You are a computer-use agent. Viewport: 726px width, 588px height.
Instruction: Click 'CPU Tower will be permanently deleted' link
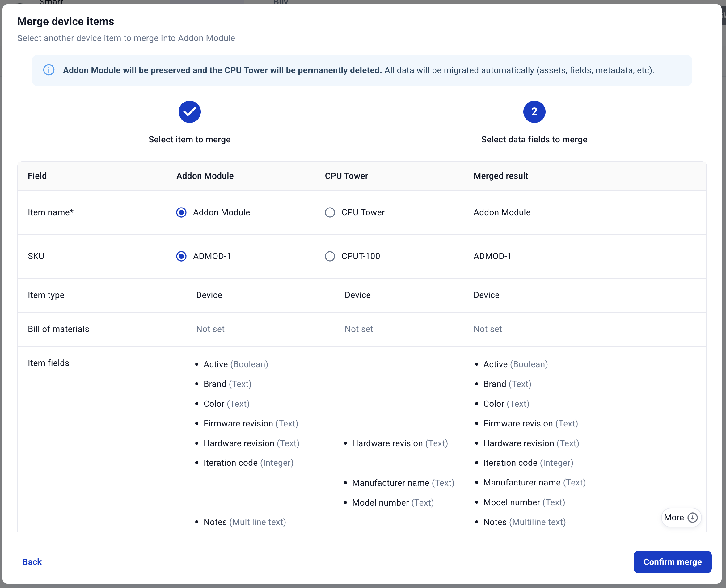click(x=302, y=70)
